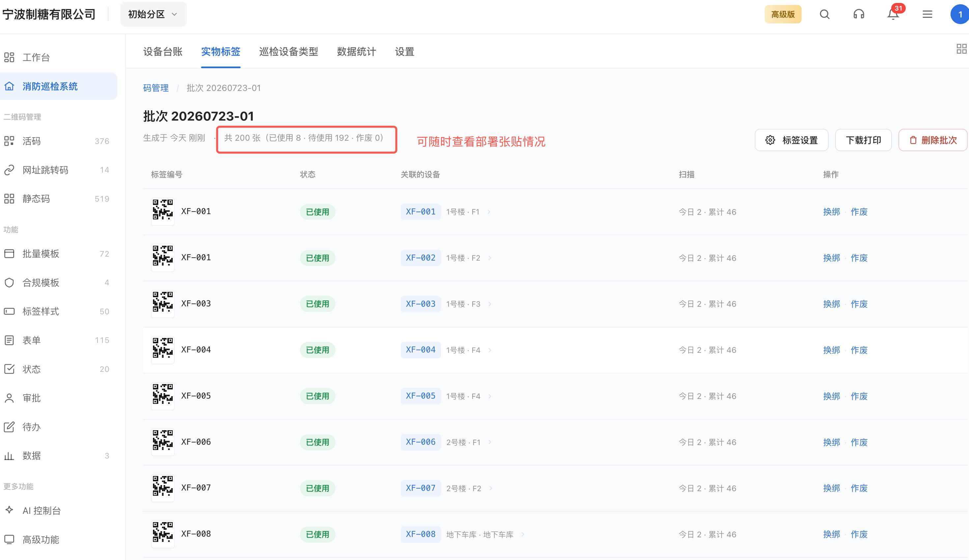Open 合规模板 sidebar item
This screenshot has height=560, width=969.
[58, 283]
